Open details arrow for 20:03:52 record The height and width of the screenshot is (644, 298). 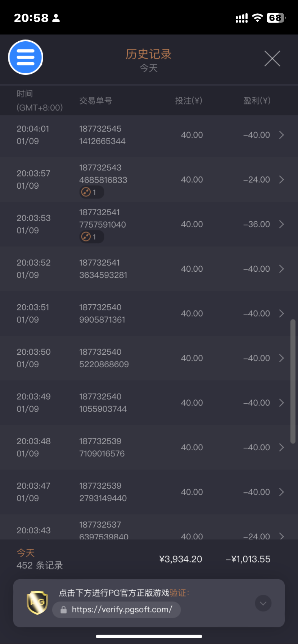pos(282,269)
